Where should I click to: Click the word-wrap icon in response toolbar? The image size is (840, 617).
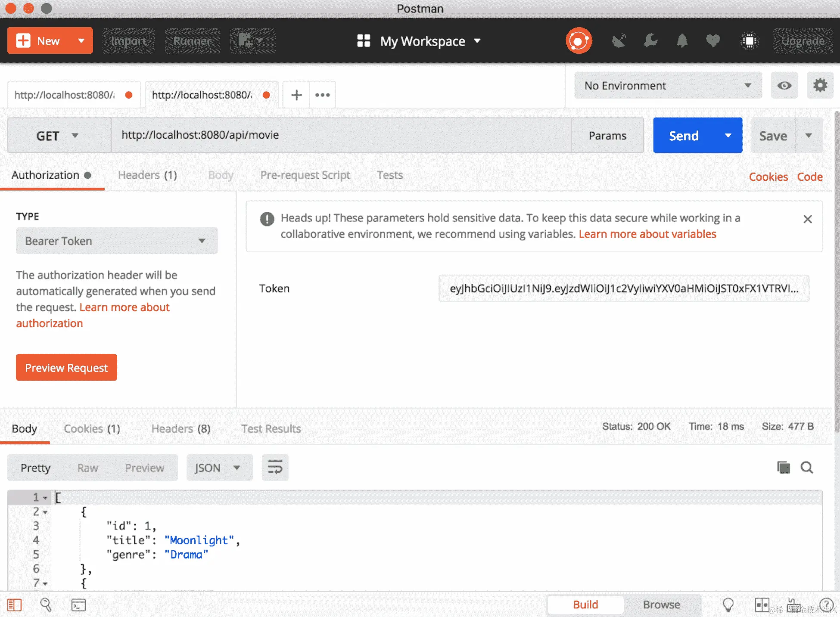pyautogui.click(x=275, y=467)
